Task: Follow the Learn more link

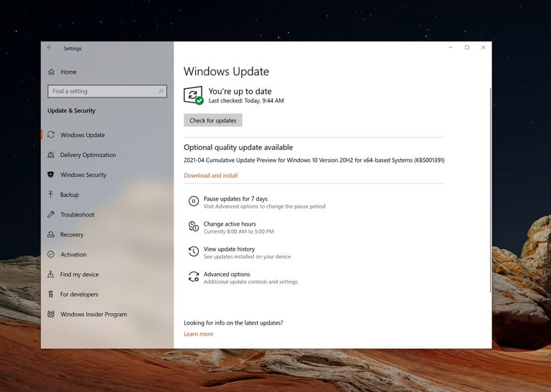Action: [x=198, y=334]
